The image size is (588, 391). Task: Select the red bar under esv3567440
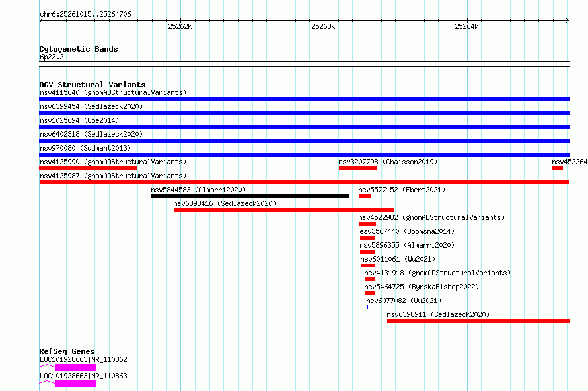tap(367, 238)
